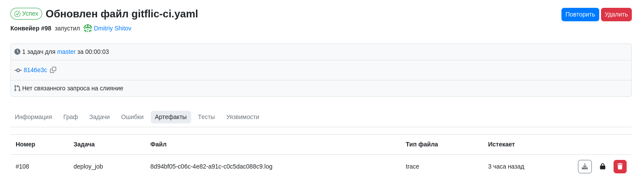The width and height of the screenshot is (644, 189).
Task: Select the Артефакты tab
Action: (171, 117)
